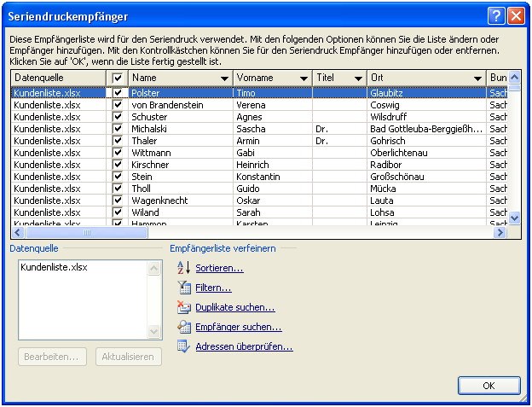
Task: Expand the Ort column dropdown arrow
Action: pos(477,78)
